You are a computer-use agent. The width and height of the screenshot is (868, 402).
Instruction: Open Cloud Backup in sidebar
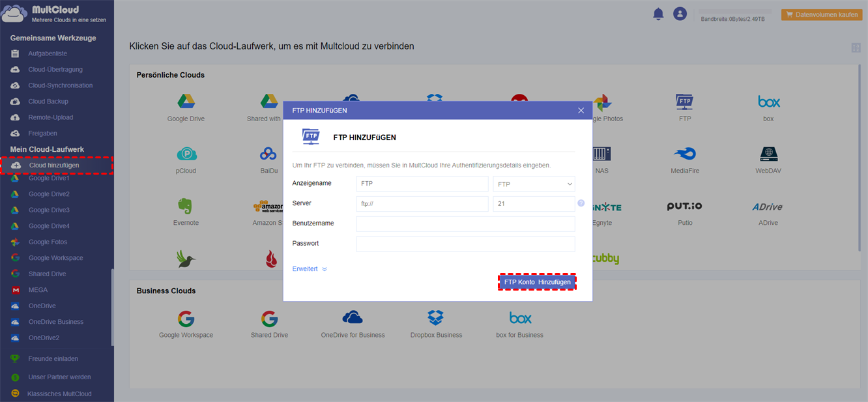click(x=48, y=102)
